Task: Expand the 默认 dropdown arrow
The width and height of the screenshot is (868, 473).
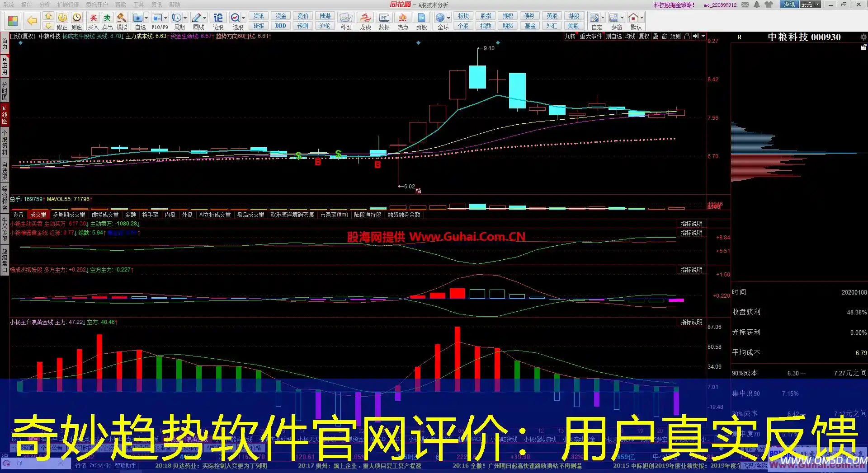Action: point(642,18)
